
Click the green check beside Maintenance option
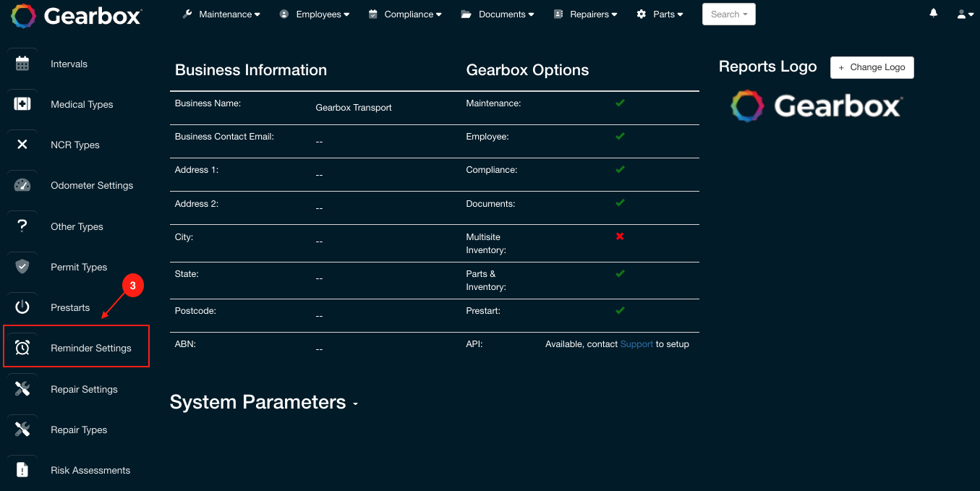(x=620, y=103)
